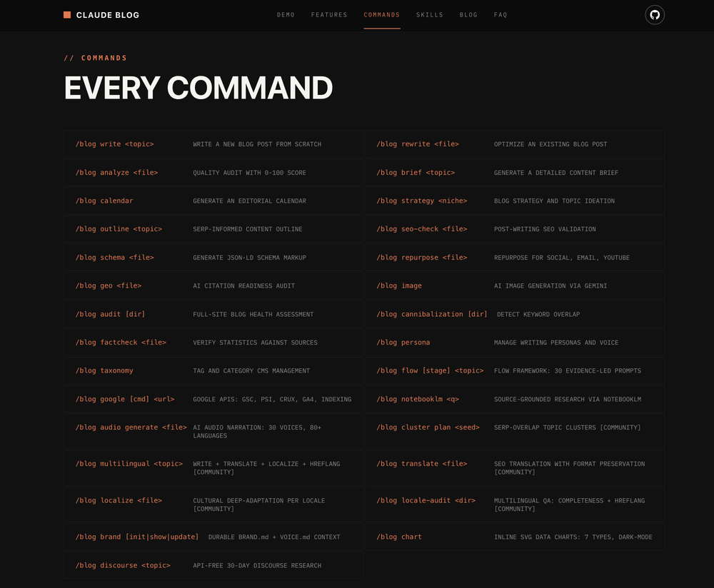Image resolution: width=714 pixels, height=588 pixels.
Task: Click the /blog rewrite <file> command
Action: [418, 144]
